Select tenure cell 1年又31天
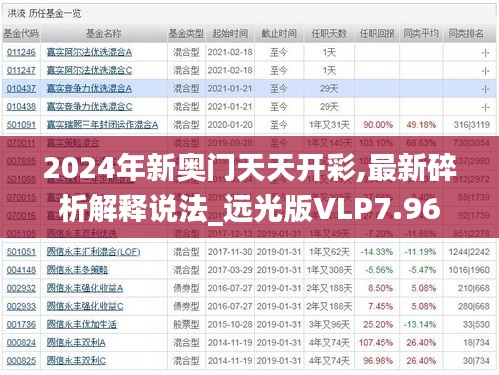Image resolution: width=499 pixels, height=375 pixels. pyautogui.click(x=329, y=125)
